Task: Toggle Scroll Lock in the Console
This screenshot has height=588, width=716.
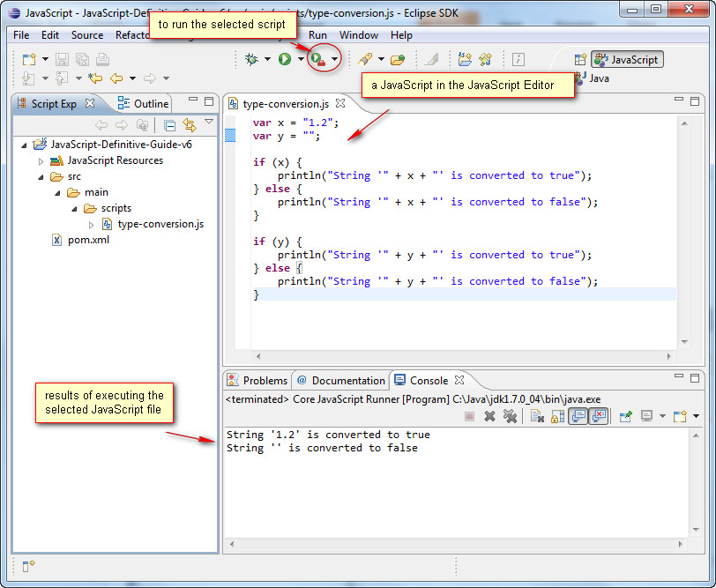Action: coord(556,415)
